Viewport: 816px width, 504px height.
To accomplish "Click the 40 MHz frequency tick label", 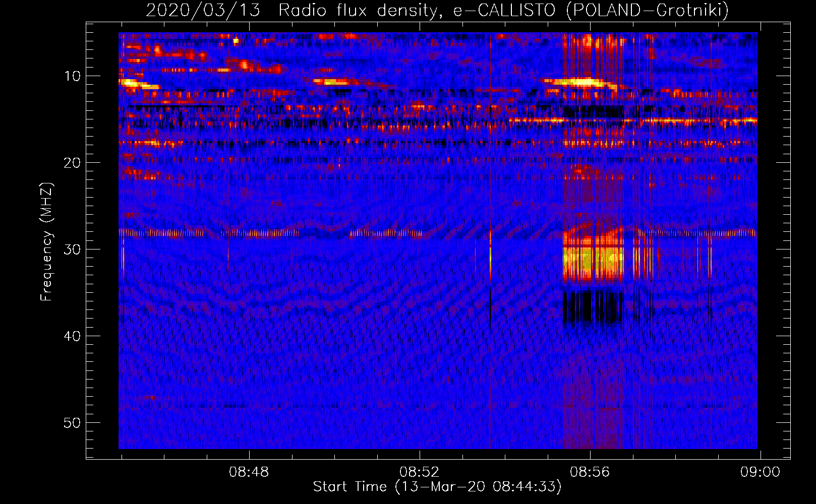I will tap(72, 336).
